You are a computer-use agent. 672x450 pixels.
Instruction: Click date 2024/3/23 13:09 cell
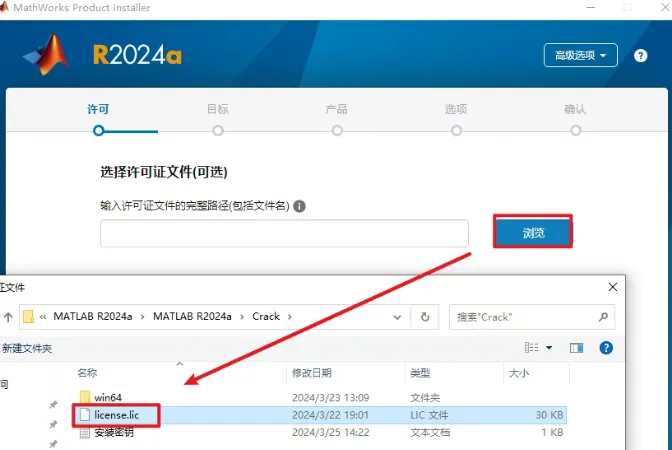coord(330,398)
